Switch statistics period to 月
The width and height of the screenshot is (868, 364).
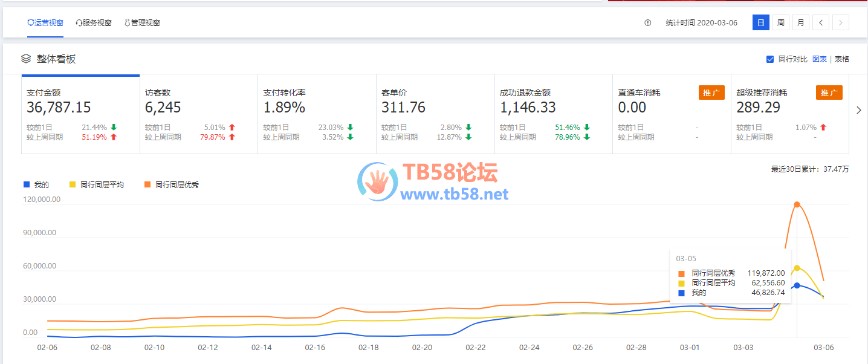click(800, 23)
